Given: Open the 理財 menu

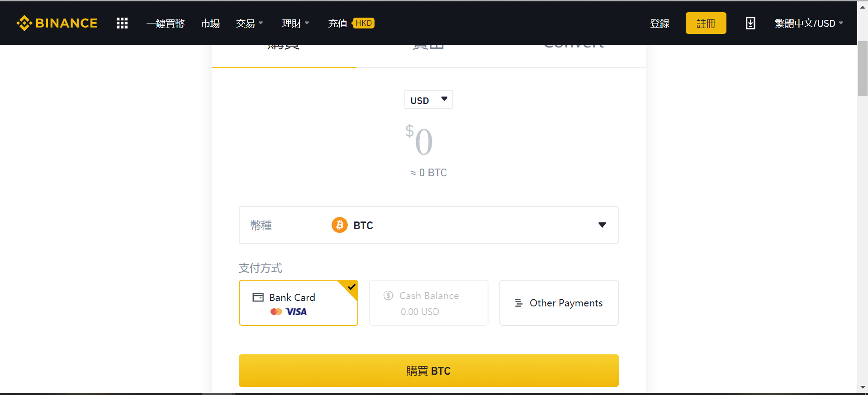Looking at the screenshot, I should pos(295,24).
